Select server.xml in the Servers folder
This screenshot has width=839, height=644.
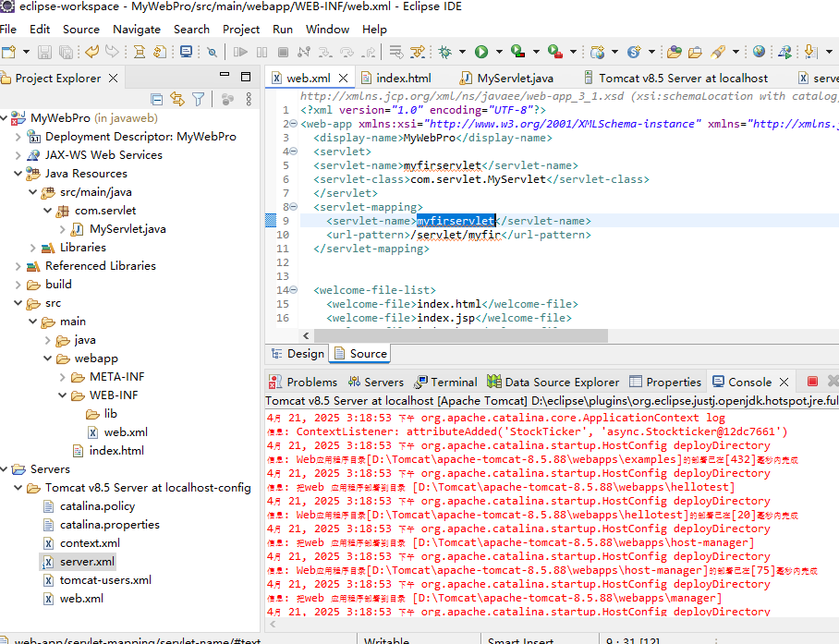pos(87,562)
